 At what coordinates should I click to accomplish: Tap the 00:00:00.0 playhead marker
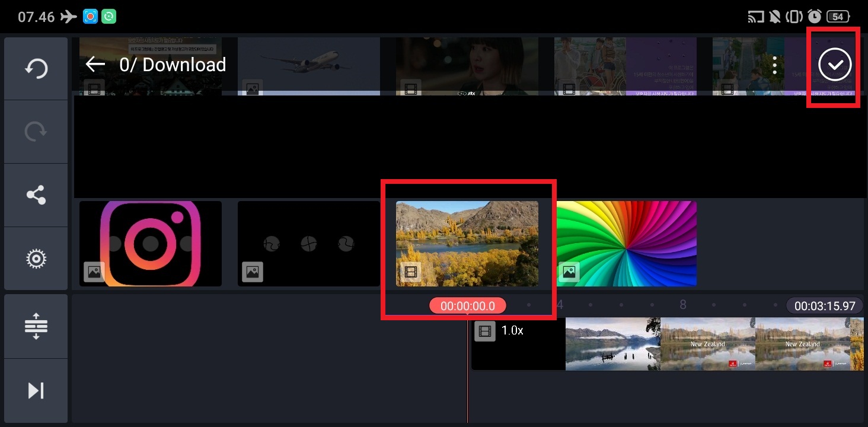click(x=468, y=305)
